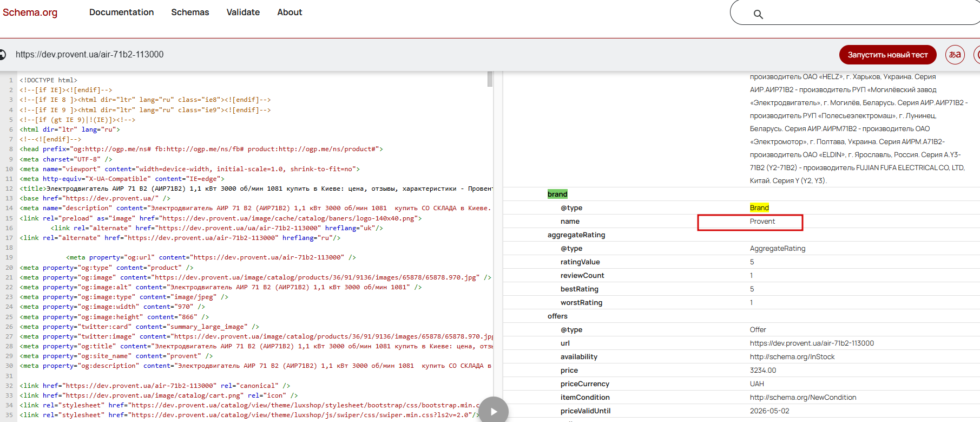Click the bestRating property label
980x422 pixels.
coord(580,289)
